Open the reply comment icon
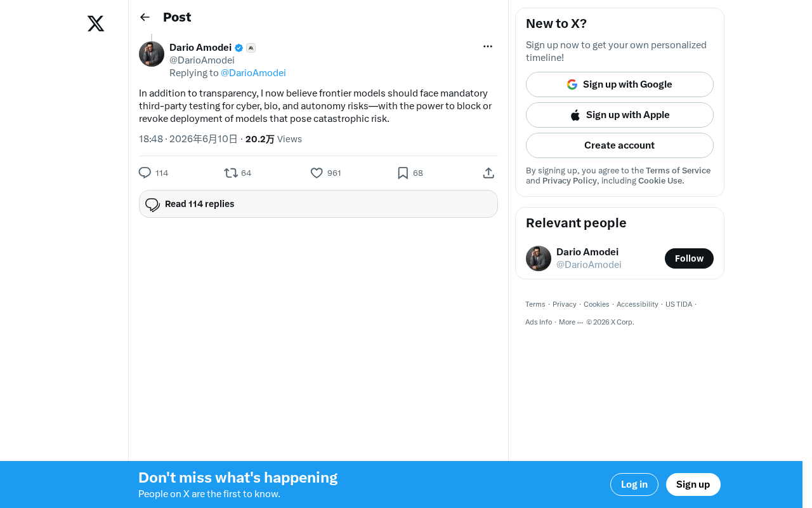Screen dimensions: 812x508 (x=145, y=173)
